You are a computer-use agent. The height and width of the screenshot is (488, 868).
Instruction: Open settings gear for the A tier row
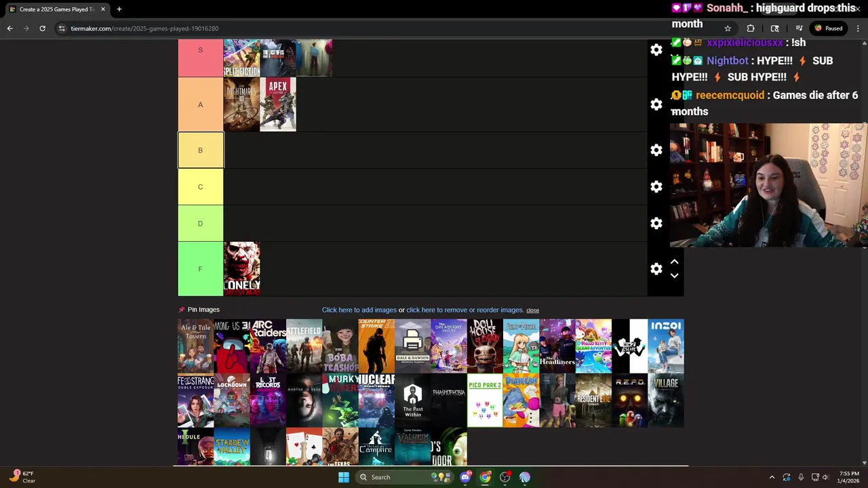[656, 104]
